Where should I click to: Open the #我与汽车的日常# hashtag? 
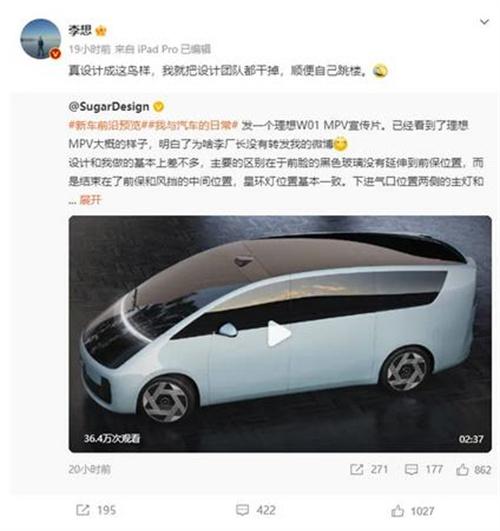click(x=191, y=125)
